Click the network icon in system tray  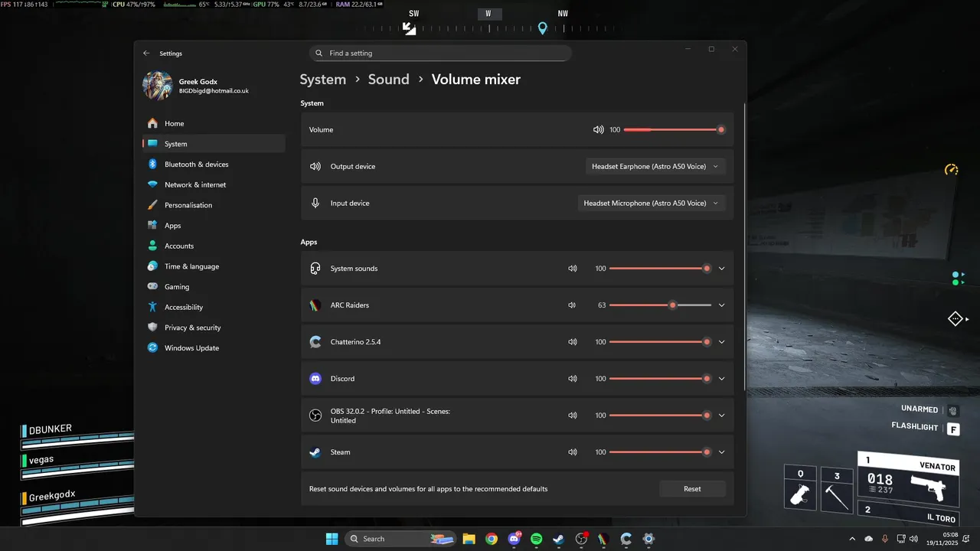tap(901, 539)
